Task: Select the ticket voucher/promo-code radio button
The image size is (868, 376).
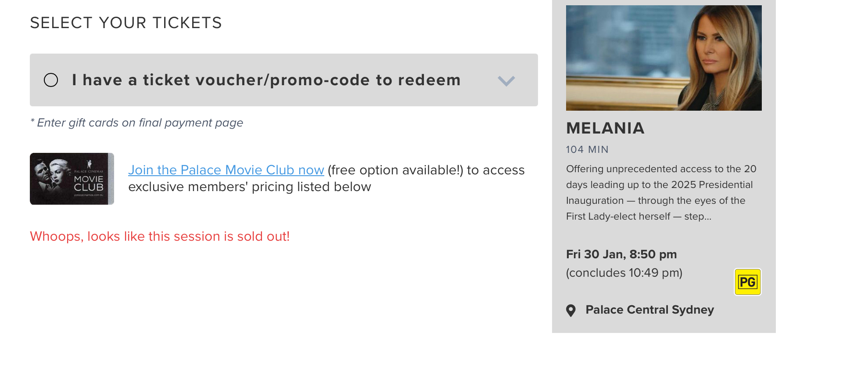Action: 51,80
